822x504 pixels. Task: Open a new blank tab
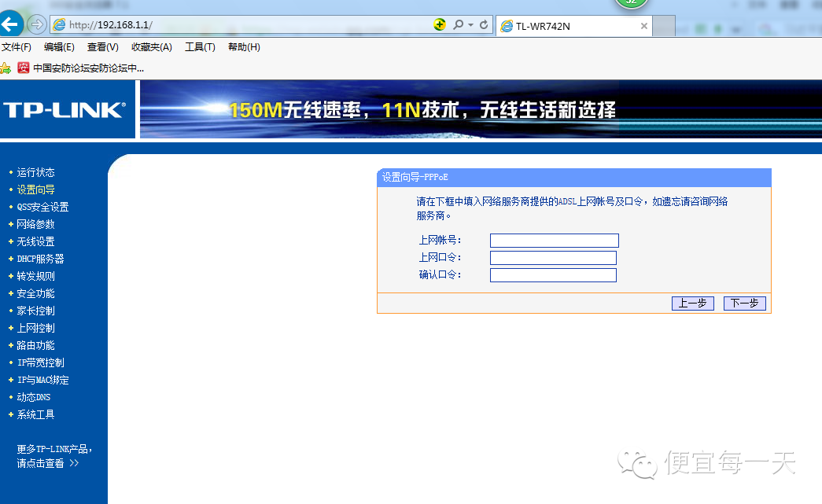pyautogui.click(x=664, y=26)
